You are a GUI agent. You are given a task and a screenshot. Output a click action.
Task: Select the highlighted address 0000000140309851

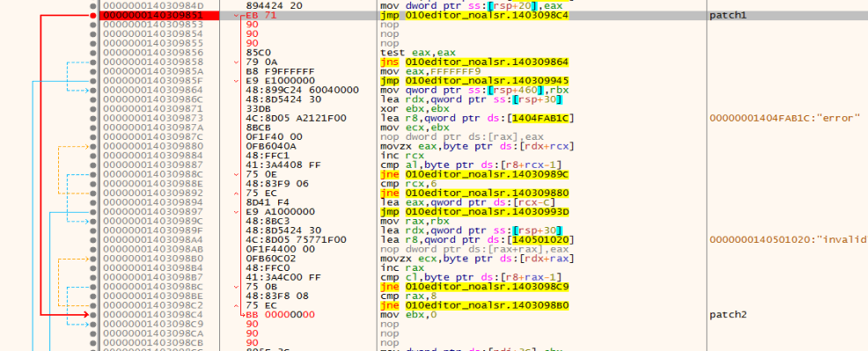(x=153, y=16)
